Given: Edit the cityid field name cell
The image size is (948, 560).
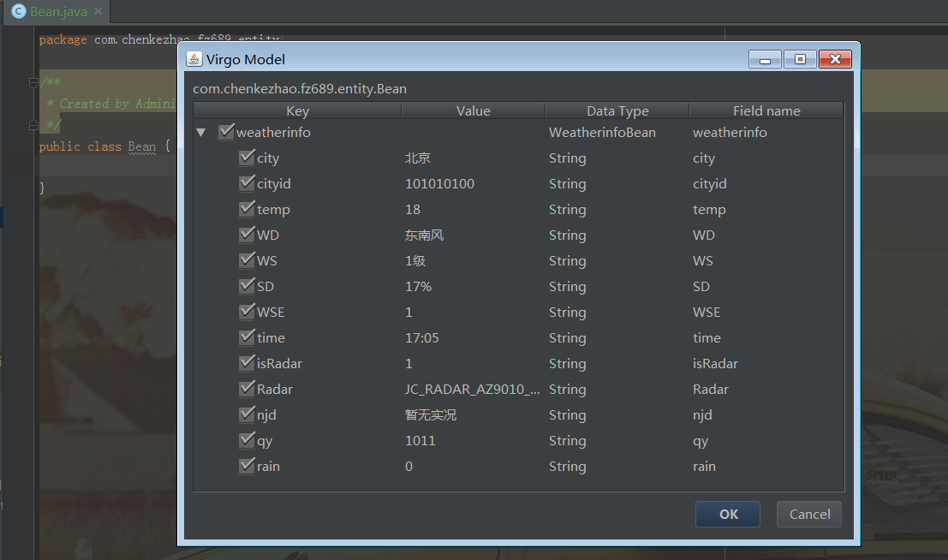Looking at the screenshot, I should coord(710,183).
